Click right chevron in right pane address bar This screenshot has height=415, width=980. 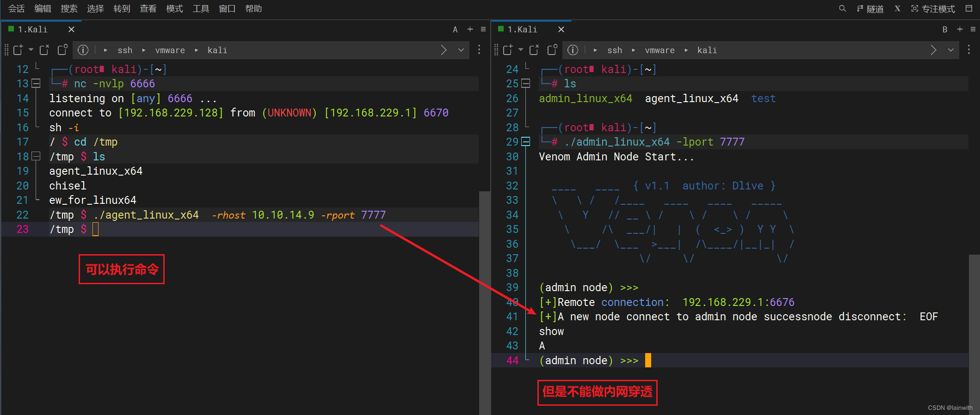(933, 50)
